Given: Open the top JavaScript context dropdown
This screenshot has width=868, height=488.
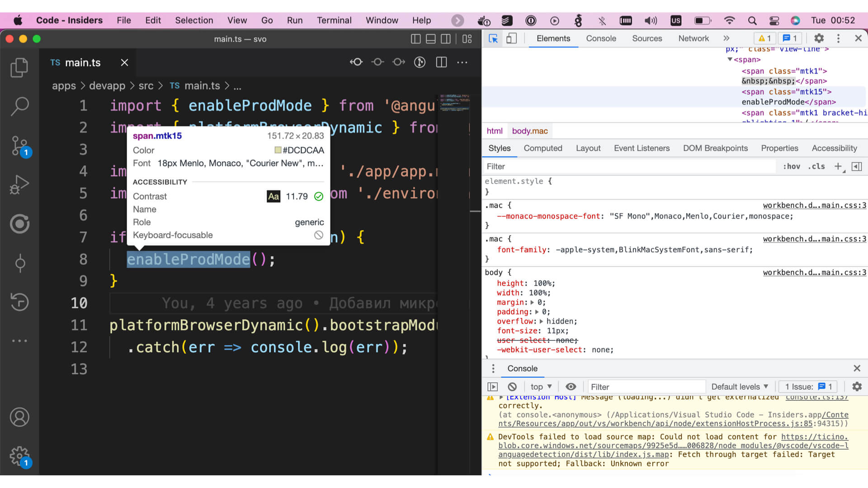Looking at the screenshot, I should [x=541, y=387].
